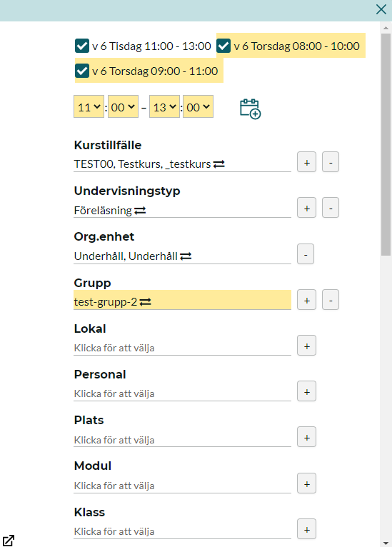Click swap arrows icon next to test-grupp-2
The height and width of the screenshot is (547, 392).
tap(146, 302)
